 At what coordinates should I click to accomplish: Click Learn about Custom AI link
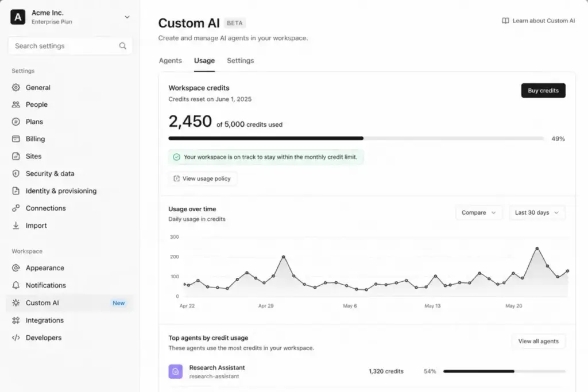coord(538,21)
